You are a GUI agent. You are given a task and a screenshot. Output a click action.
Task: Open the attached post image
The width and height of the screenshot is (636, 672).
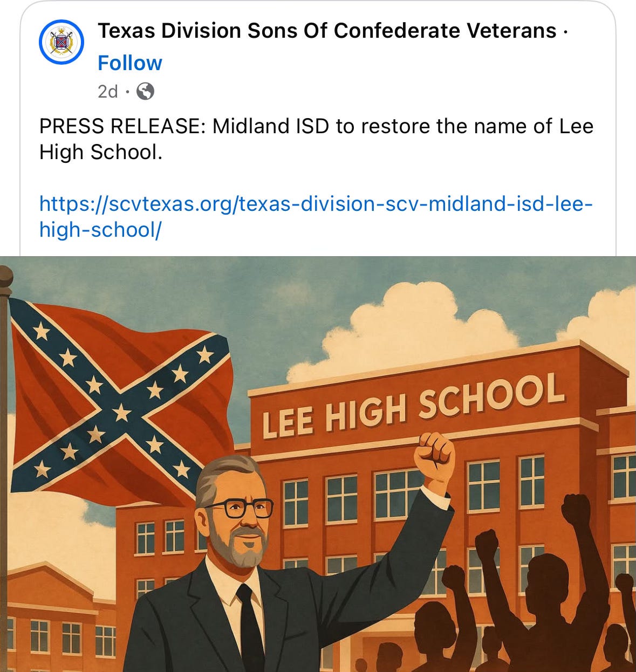318,464
